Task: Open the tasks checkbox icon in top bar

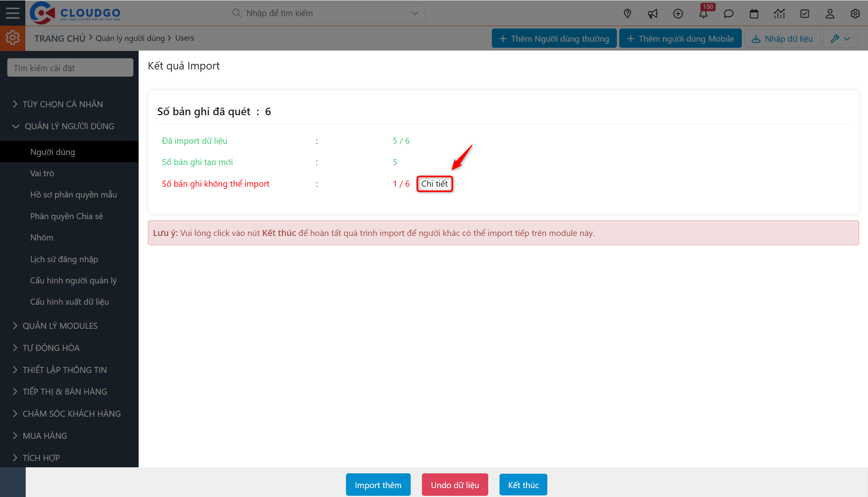Action: click(805, 14)
